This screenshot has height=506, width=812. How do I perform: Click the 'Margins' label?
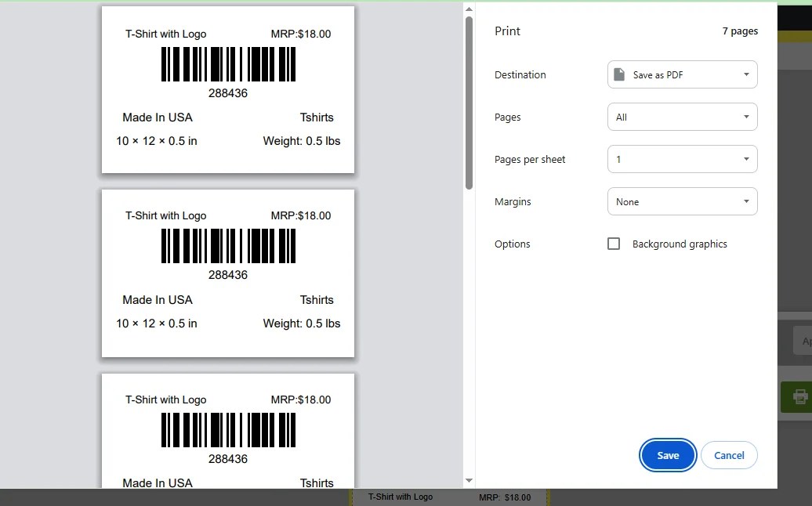513,202
